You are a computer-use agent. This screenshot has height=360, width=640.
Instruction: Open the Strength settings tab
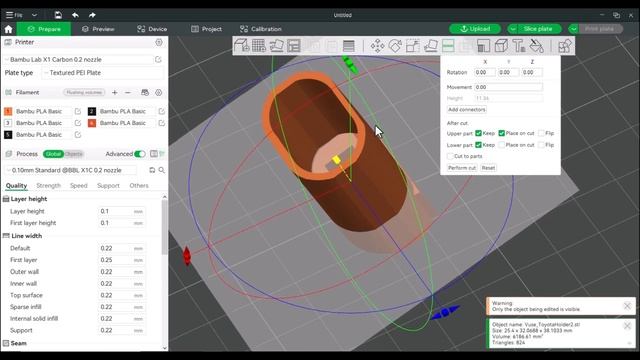click(x=48, y=186)
